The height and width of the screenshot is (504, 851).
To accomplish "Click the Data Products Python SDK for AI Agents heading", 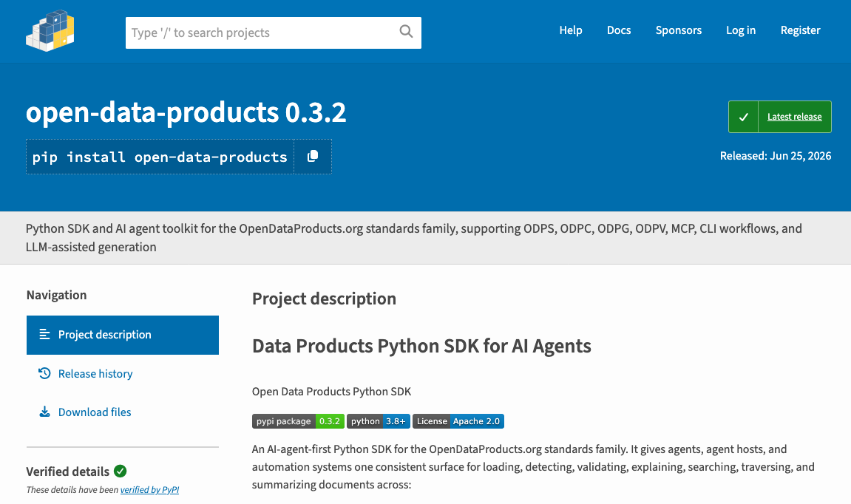I will pyautogui.click(x=421, y=346).
